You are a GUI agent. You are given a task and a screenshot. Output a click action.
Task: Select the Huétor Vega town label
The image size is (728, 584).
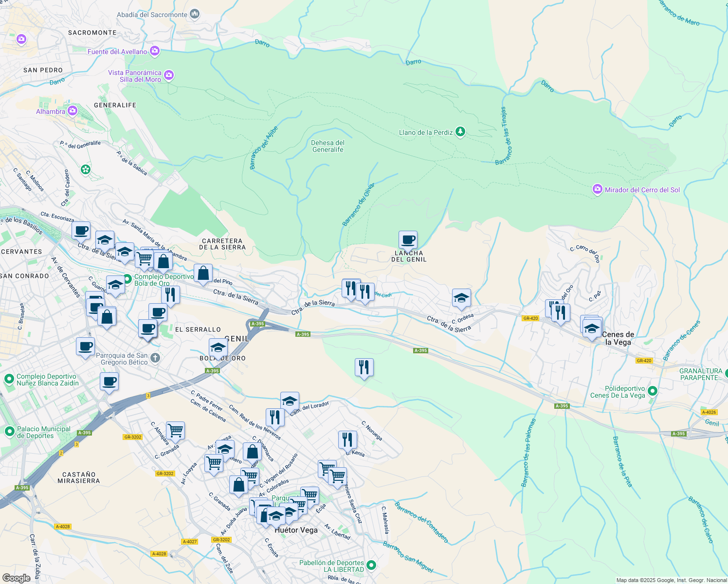tap(296, 530)
